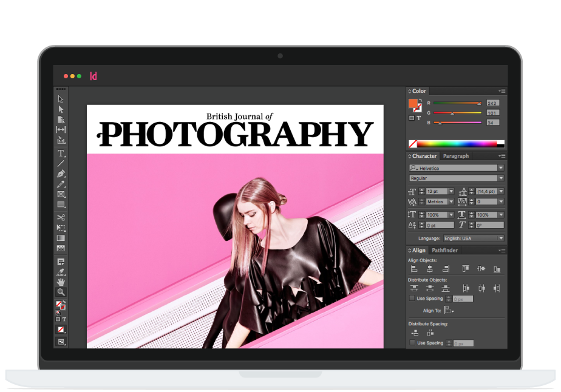Open the leading (14,4 pt) dropdown
This screenshot has width=561, height=392.
point(501,191)
